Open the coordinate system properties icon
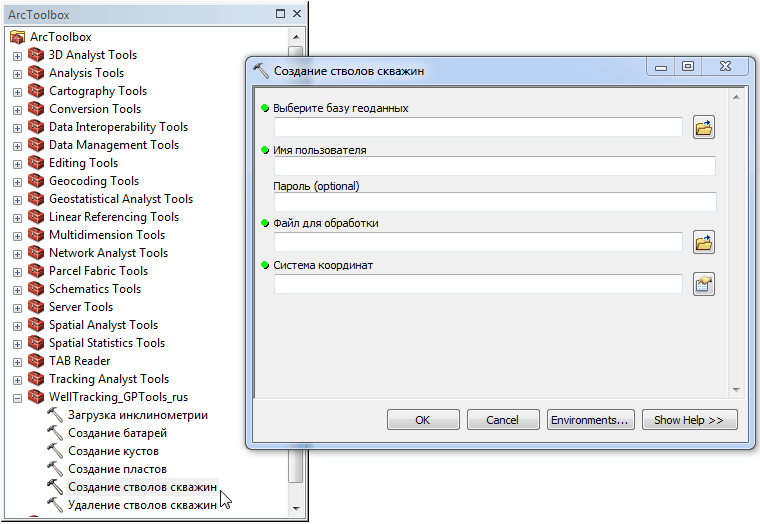The image size is (760, 524). [x=704, y=285]
